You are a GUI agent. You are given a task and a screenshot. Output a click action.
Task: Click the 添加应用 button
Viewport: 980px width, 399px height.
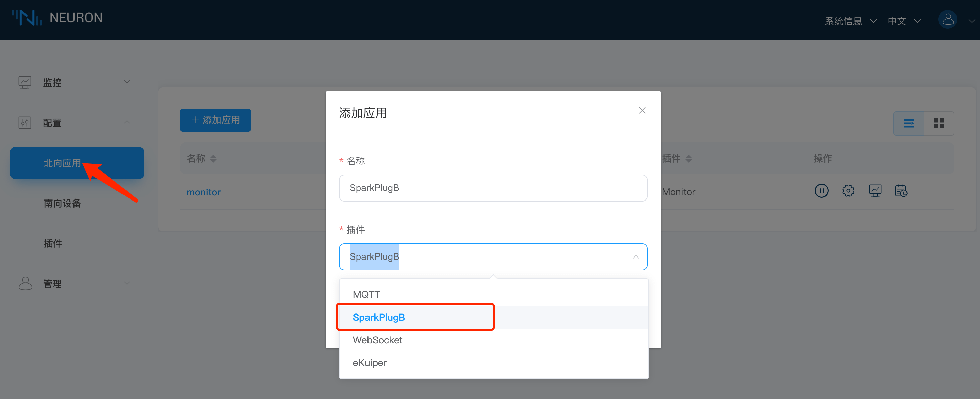[x=215, y=120]
